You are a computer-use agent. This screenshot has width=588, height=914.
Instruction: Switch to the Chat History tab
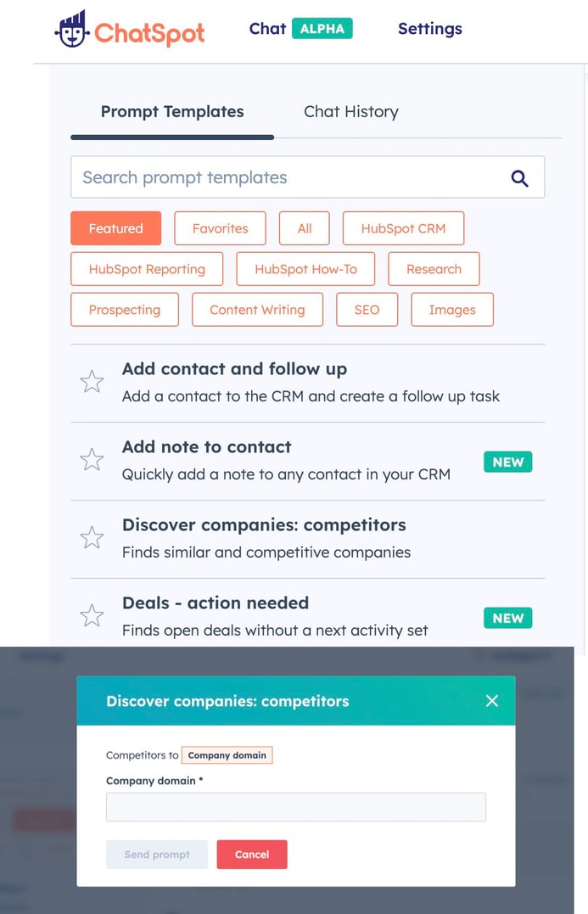click(x=350, y=111)
